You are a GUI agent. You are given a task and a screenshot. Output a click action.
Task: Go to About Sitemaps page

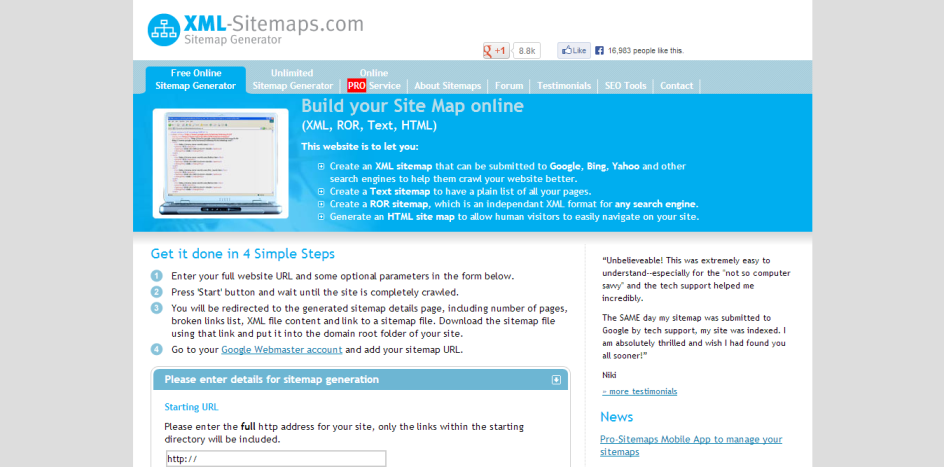(448, 85)
